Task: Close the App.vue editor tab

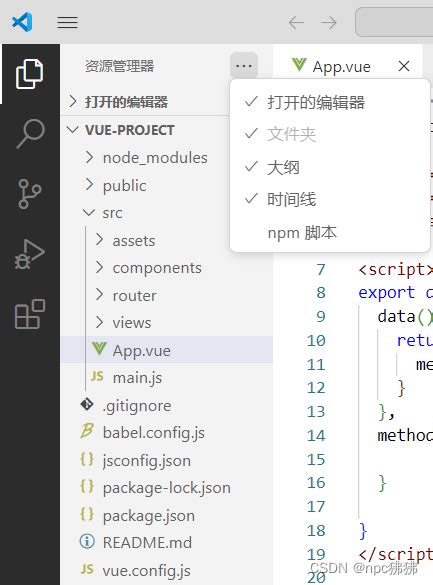Action: coord(404,66)
